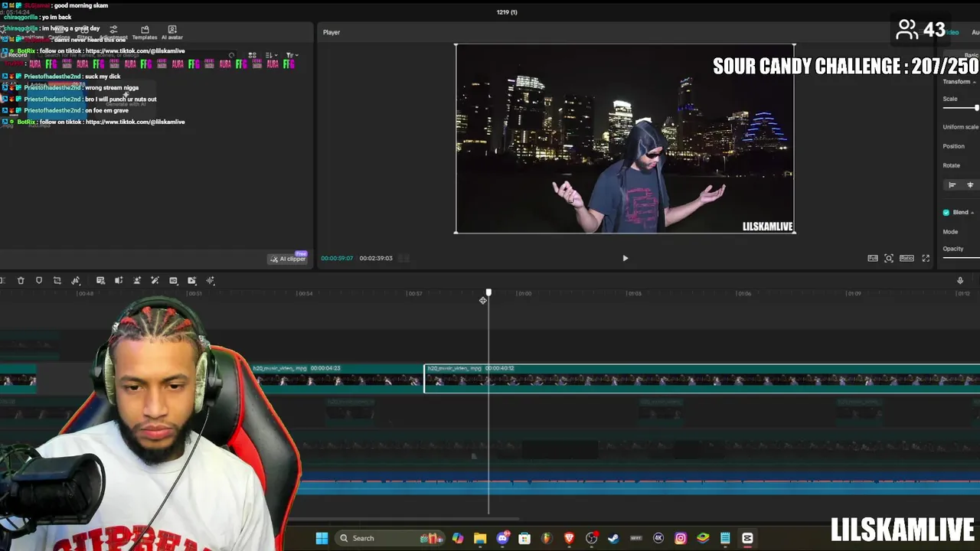Add a marker using the shield-shaped marker icon
Screen dimensions: 980x551
tap(39, 281)
